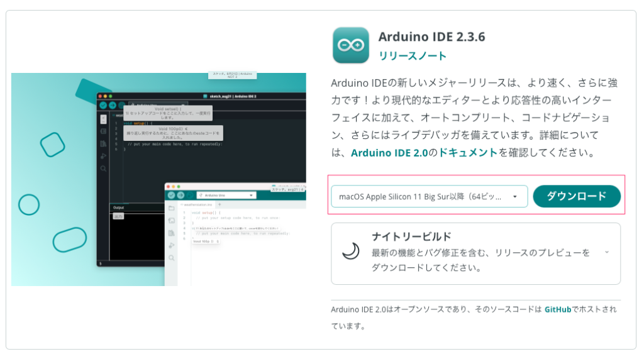Select the Output tab in the dark window
644x359 pixels.
coord(118,207)
